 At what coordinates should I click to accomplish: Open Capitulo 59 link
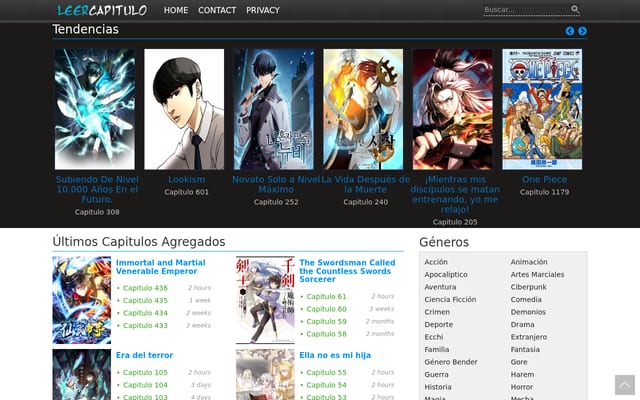point(327,322)
